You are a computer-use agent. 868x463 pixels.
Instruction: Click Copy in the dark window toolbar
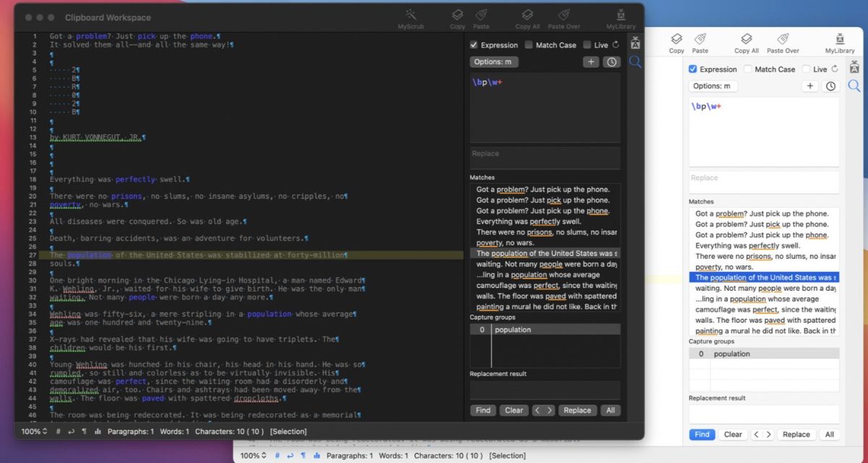pyautogui.click(x=457, y=15)
